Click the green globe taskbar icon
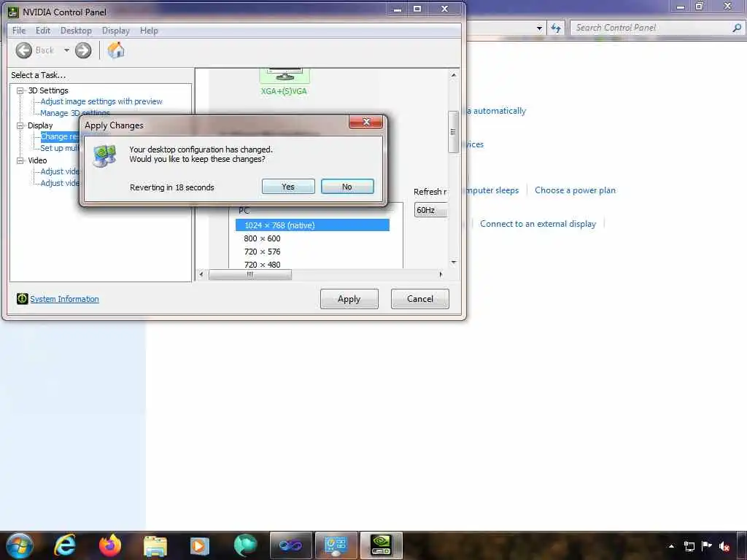This screenshot has width=747, height=560. [245, 545]
